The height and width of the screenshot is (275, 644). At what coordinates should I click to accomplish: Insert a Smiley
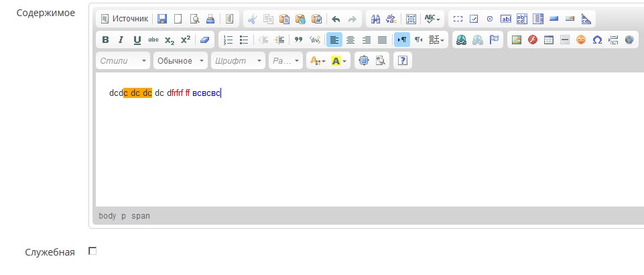pyautogui.click(x=581, y=40)
